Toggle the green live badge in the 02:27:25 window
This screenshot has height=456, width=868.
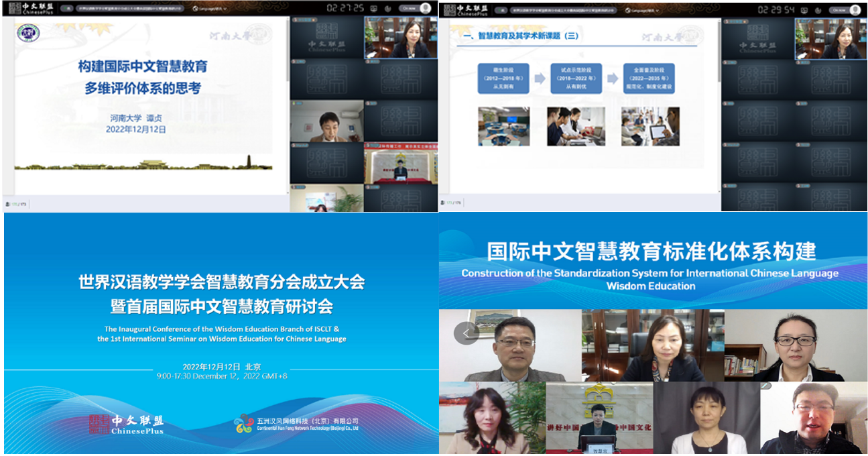point(66,9)
